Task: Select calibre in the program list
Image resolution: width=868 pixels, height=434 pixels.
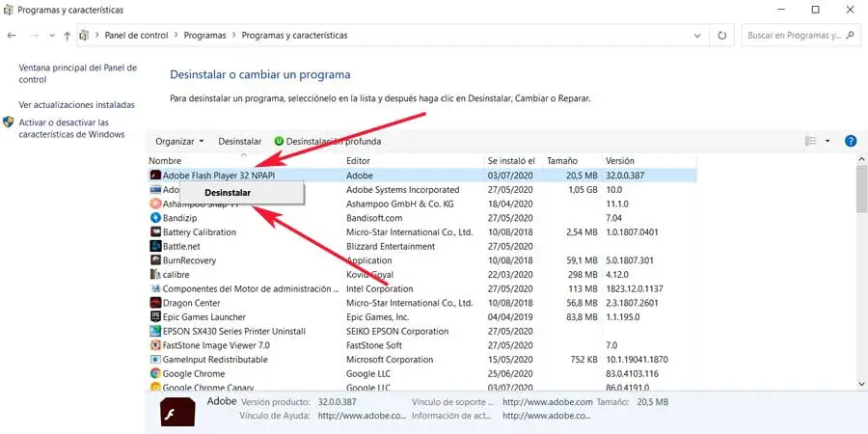Action: coord(176,275)
